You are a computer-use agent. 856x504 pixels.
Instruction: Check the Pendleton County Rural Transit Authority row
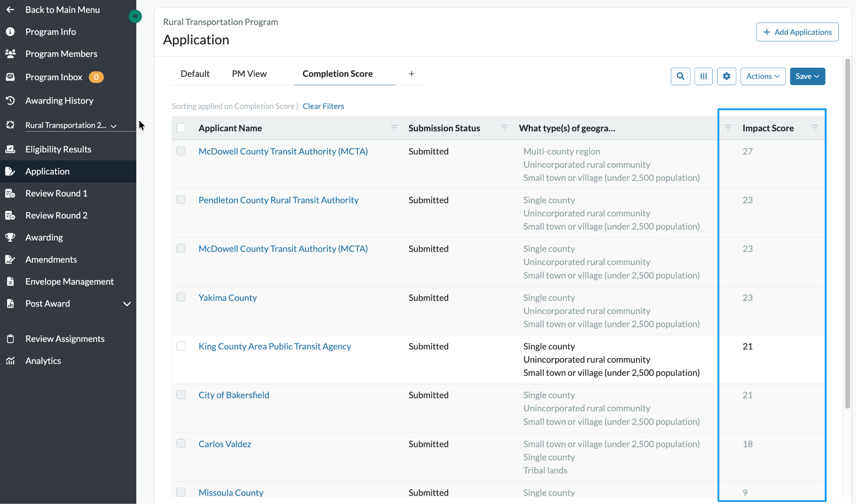pyautogui.click(x=181, y=200)
